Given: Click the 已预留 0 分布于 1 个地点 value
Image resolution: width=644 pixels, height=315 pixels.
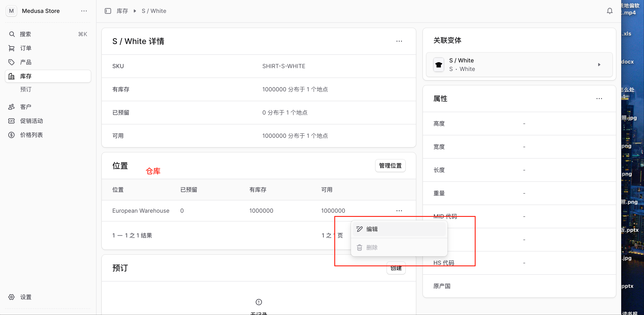Looking at the screenshot, I should 285,113.
